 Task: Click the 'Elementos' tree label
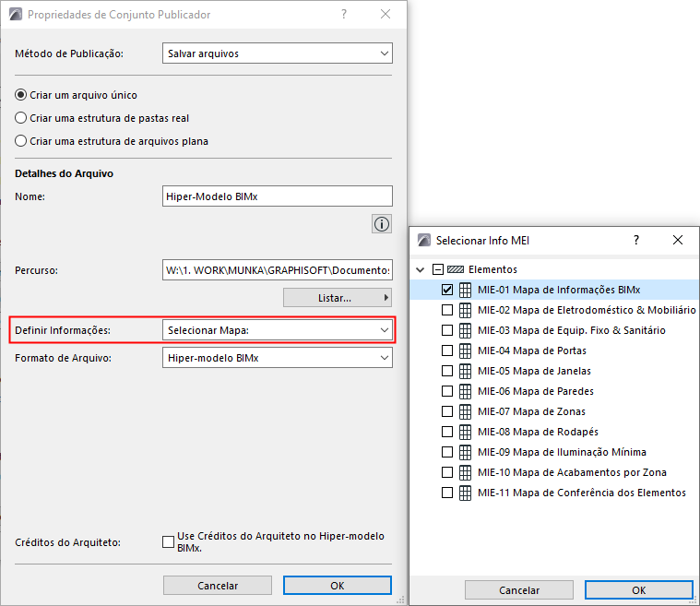coord(492,269)
